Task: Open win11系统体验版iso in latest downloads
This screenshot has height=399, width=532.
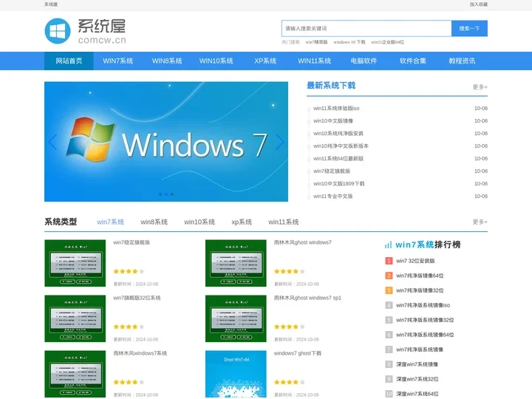Action: pos(336,108)
